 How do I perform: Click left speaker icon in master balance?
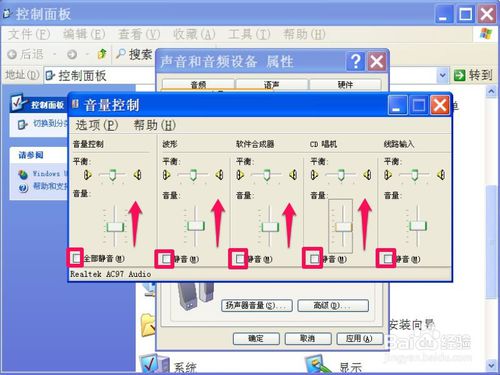coord(88,174)
